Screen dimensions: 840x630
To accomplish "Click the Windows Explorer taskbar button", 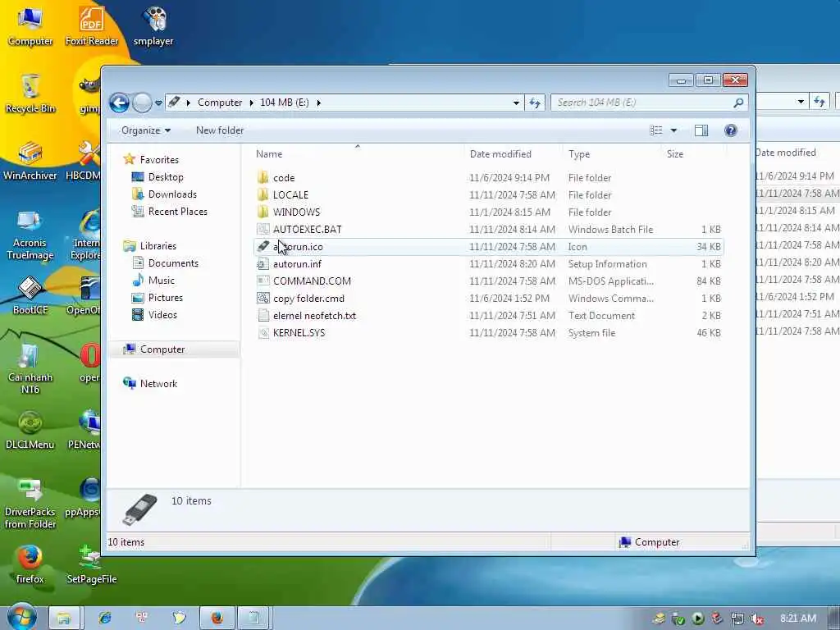I will point(64,619).
